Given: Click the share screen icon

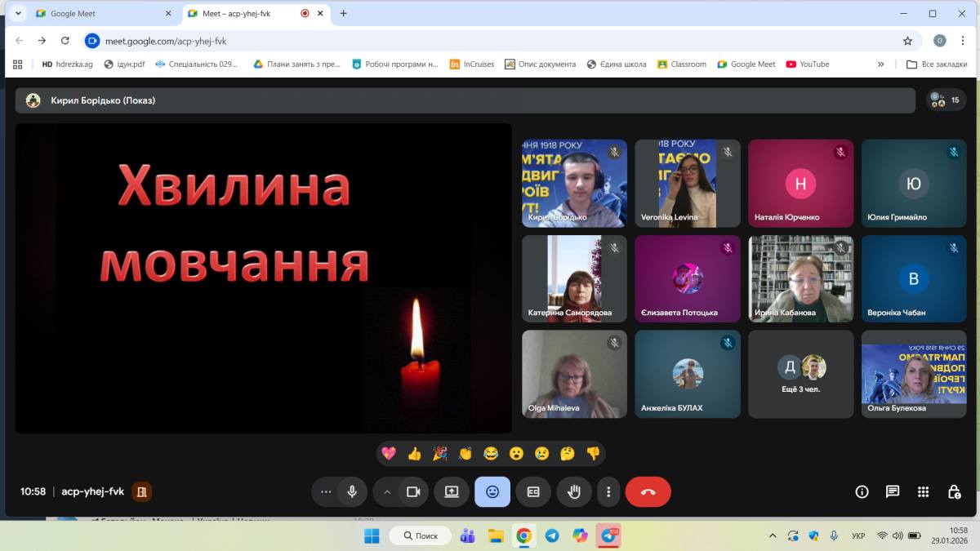Looking at the screenshot, I should coord(452,491).
